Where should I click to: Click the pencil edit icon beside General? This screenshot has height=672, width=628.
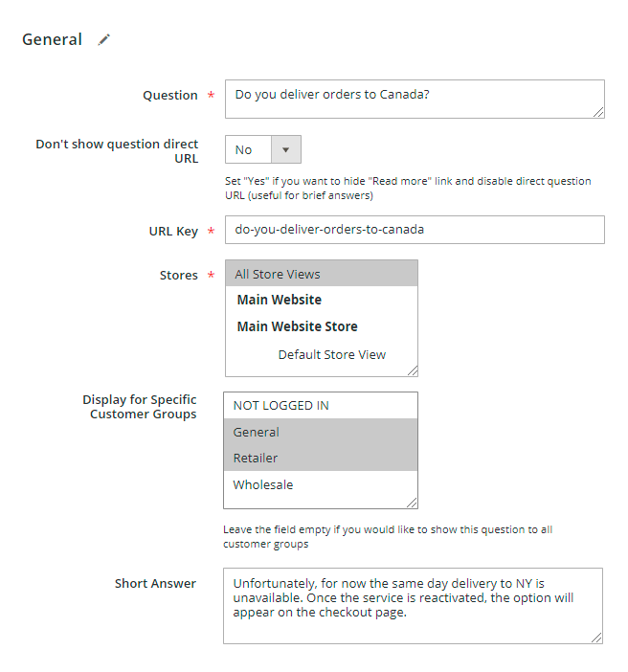103,40
